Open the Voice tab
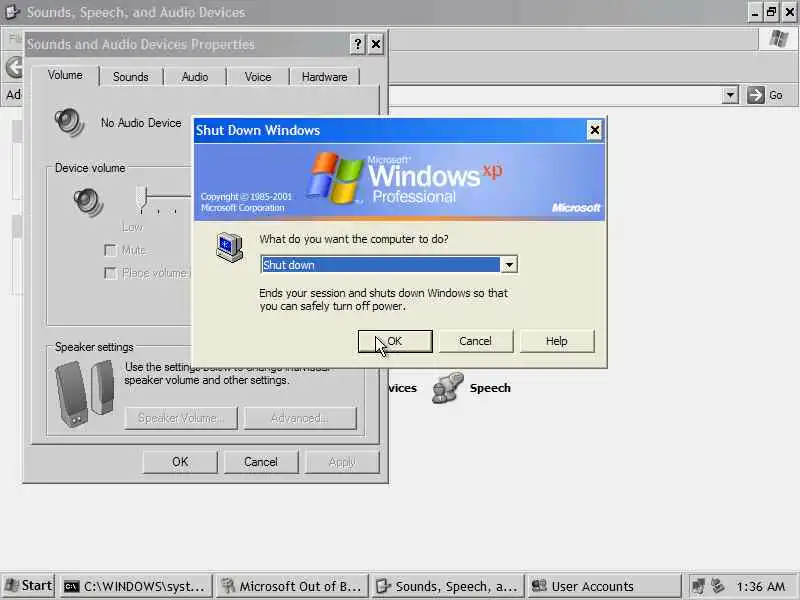This screenshot has width=800, height=600. 258,77
